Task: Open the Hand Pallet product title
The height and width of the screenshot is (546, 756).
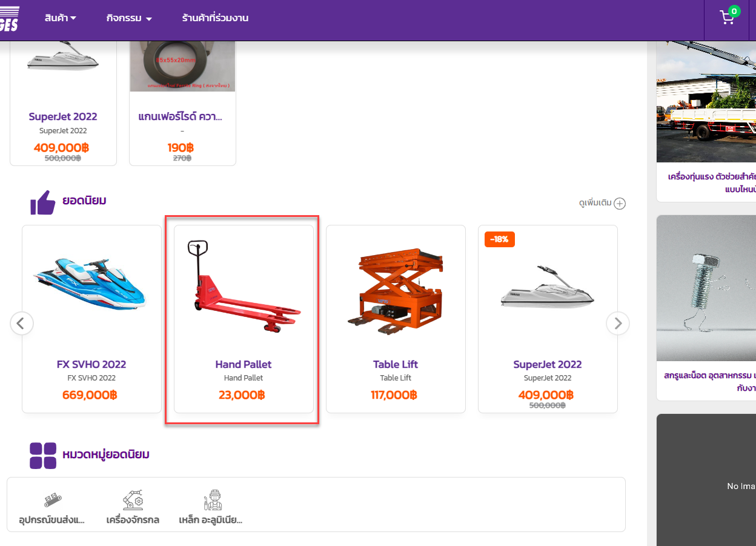Action: point(244,364)
